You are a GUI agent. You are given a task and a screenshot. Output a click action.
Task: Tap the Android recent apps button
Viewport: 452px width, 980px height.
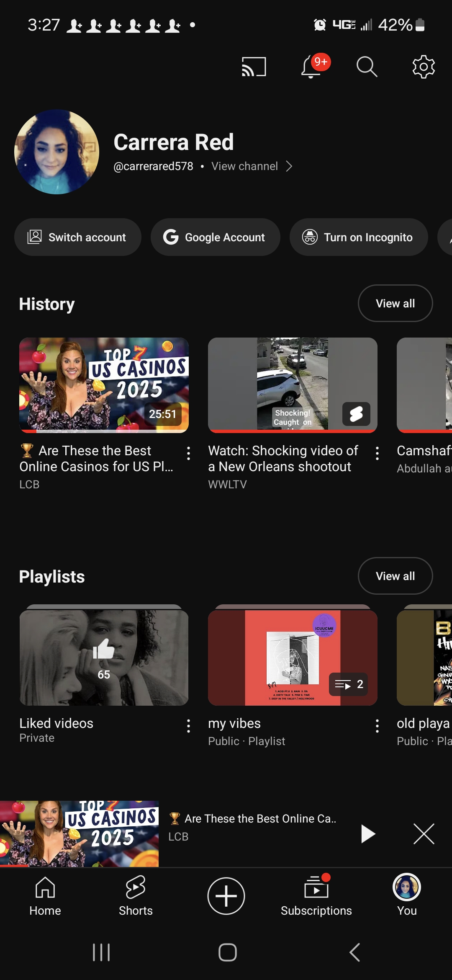(x=101, y=952)
